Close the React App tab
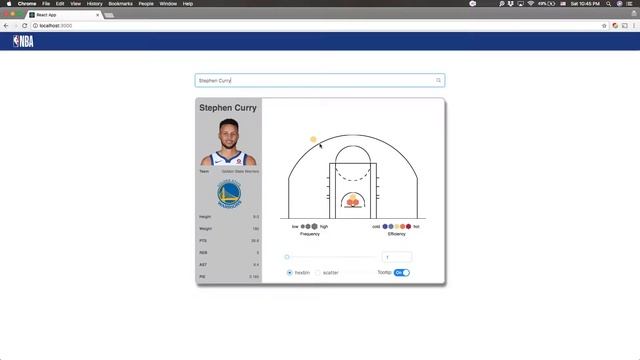Screen dimensions: 640x360 point(98,15)
